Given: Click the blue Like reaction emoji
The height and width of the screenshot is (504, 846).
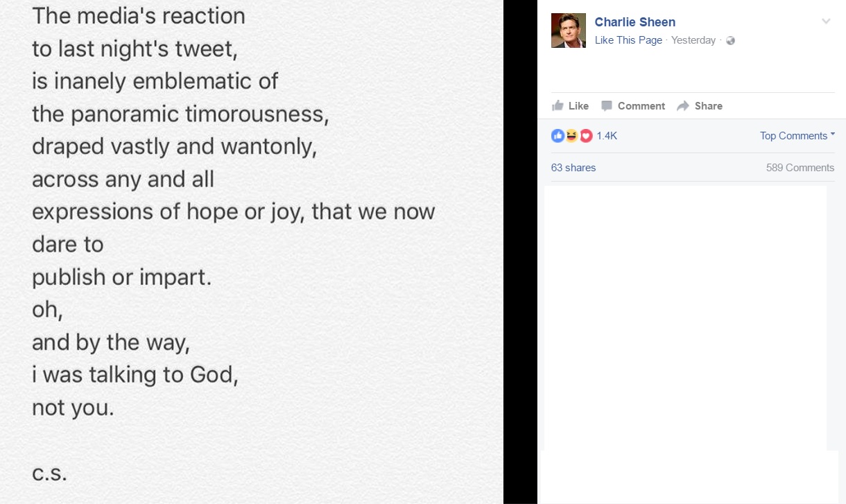Looking at the screenshot, I should click(x=558, y=136).
